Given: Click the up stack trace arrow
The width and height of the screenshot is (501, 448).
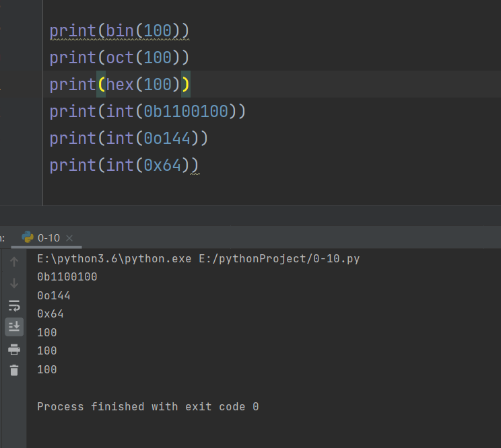Looking at the screenshot, I should pos(14,262).
